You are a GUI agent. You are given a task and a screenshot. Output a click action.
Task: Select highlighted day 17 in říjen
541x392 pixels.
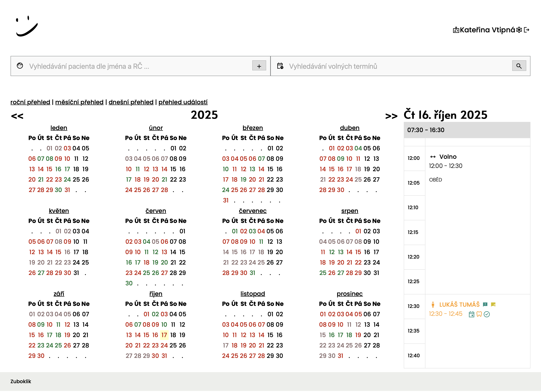[x=164, y=335]
